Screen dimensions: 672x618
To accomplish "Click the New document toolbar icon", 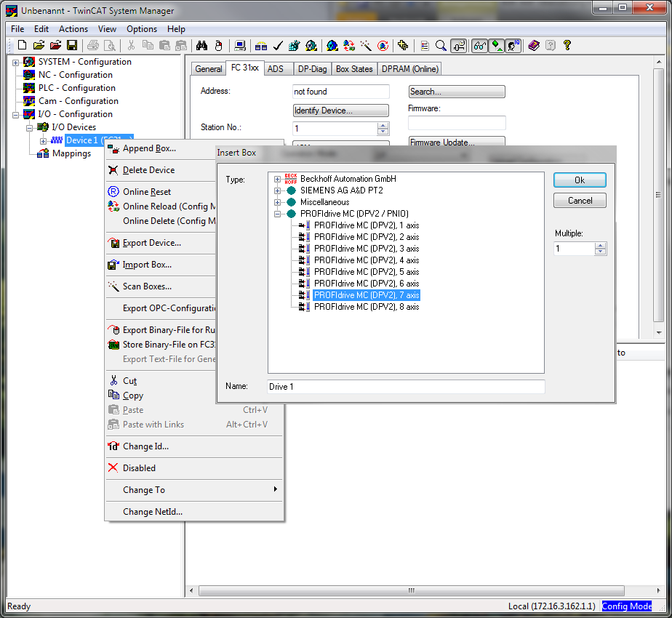I will point(22,45).
